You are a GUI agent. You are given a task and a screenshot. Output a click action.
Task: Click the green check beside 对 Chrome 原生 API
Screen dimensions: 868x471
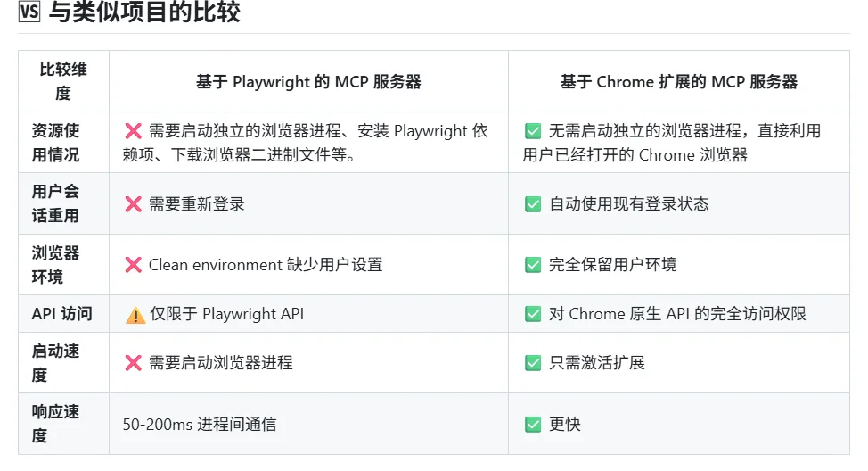coord(533,314)
